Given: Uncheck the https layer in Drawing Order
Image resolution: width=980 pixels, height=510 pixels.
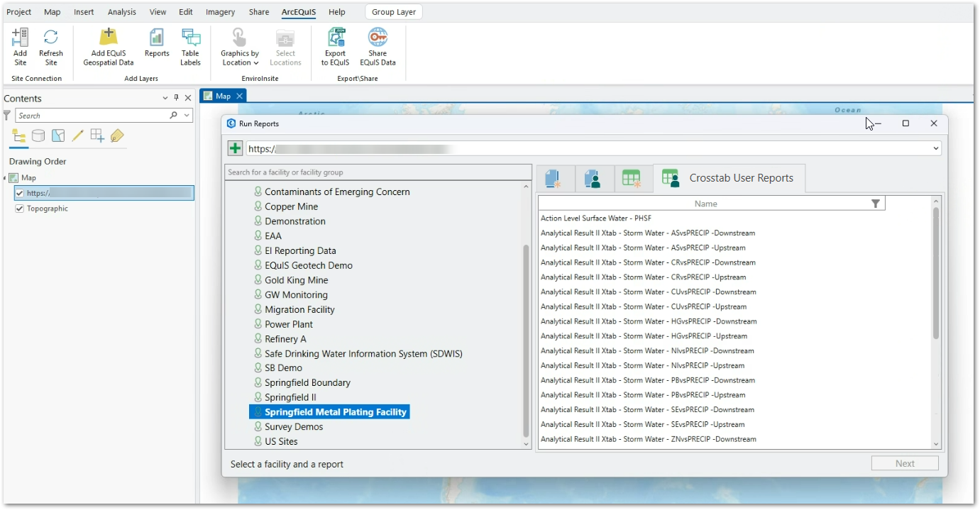Looking at the screenshot, I should click(x=19, y=193).
